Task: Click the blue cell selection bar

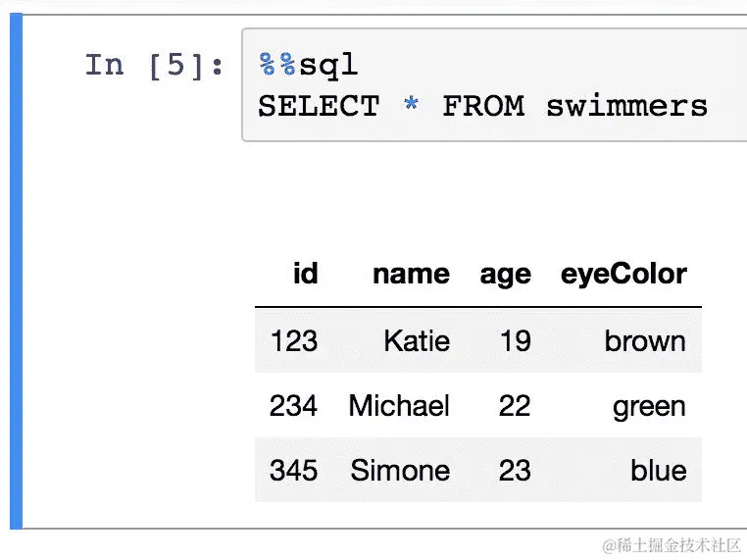Action: click(x=15, y=275)
